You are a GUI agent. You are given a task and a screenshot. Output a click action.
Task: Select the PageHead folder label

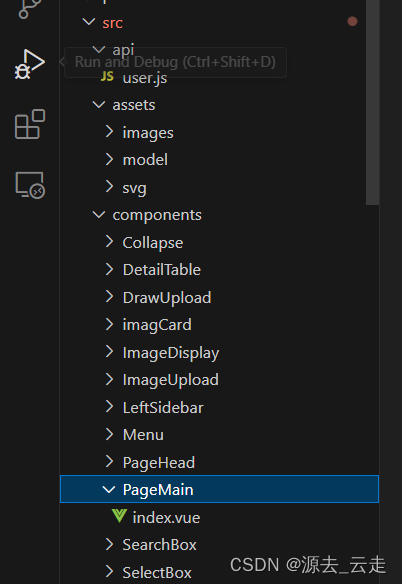click(159, 463)
